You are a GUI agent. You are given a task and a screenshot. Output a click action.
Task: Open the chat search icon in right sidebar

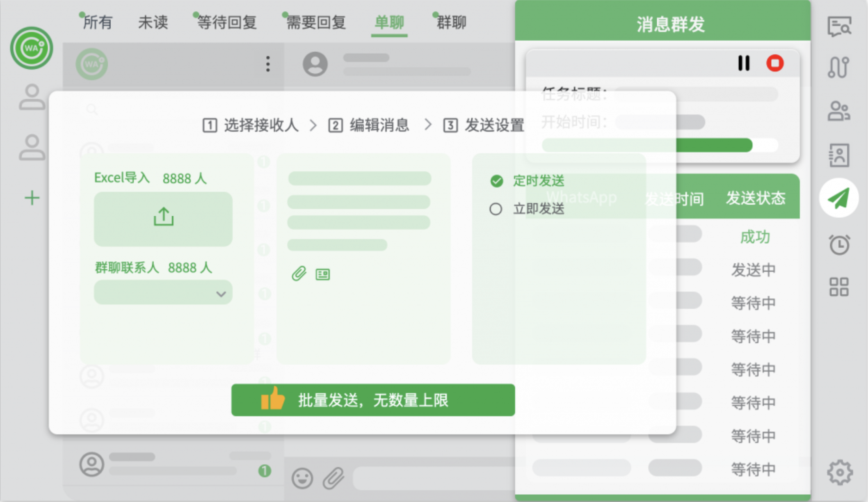click(x=839, y=27)
